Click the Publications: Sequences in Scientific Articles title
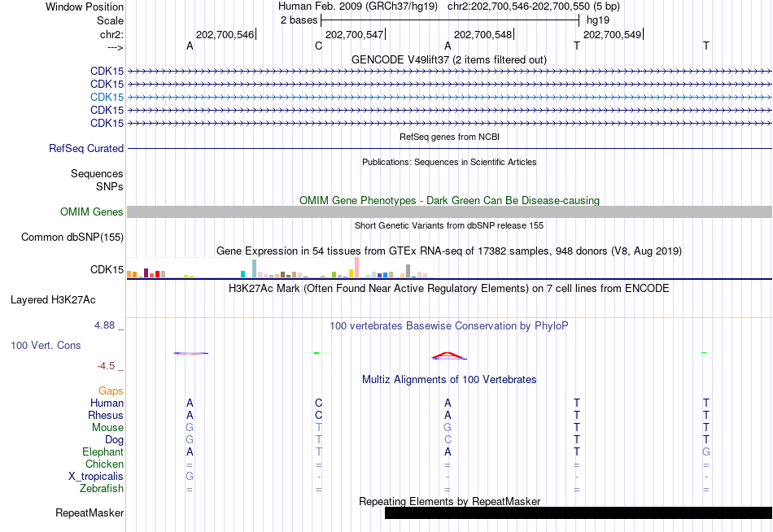 tap(449, 162)
